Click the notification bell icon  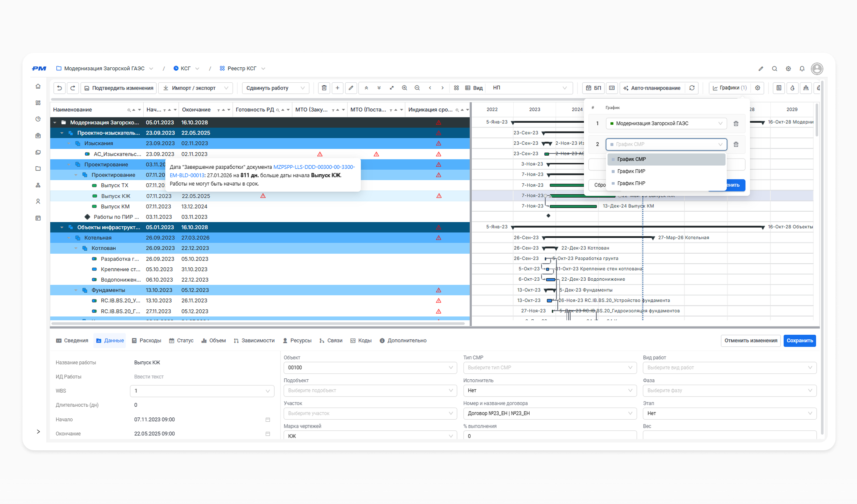pyautogui.click(x=802, y=69)
